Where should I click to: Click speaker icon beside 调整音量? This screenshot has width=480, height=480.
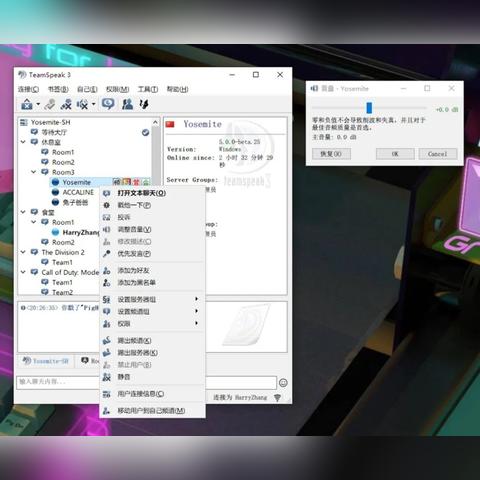[x=106, y=230]
